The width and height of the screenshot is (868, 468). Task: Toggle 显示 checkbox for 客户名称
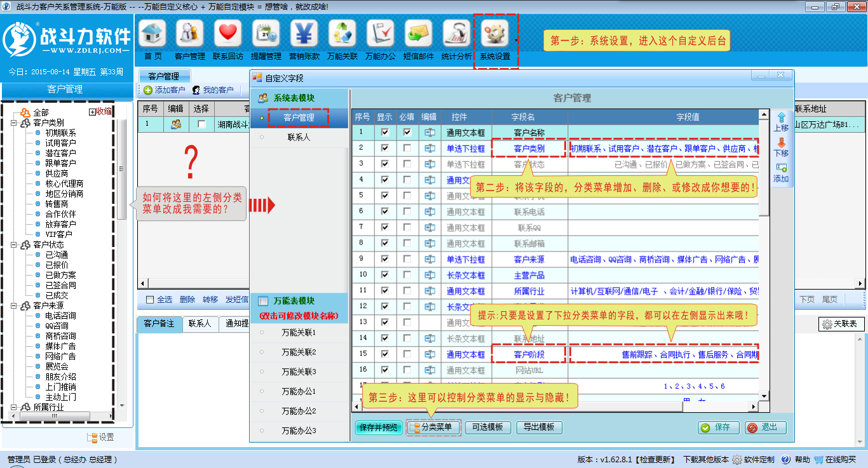click(384, 133)
